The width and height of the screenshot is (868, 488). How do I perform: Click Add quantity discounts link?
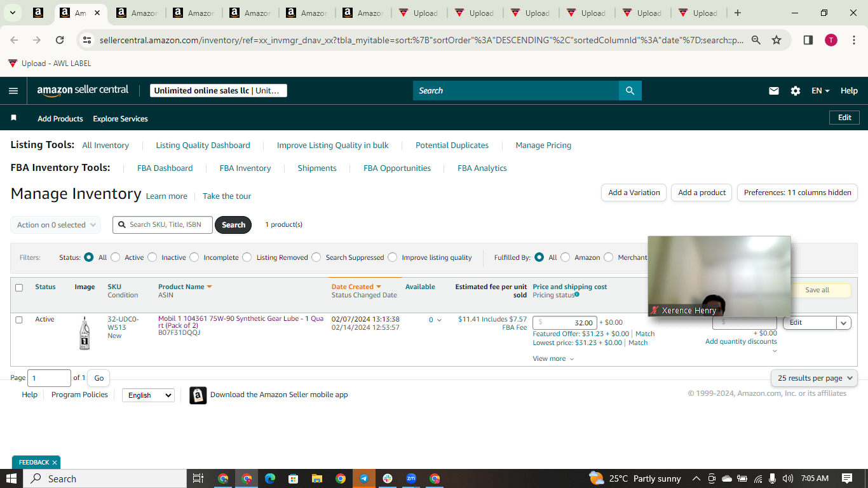click(741, 342)
